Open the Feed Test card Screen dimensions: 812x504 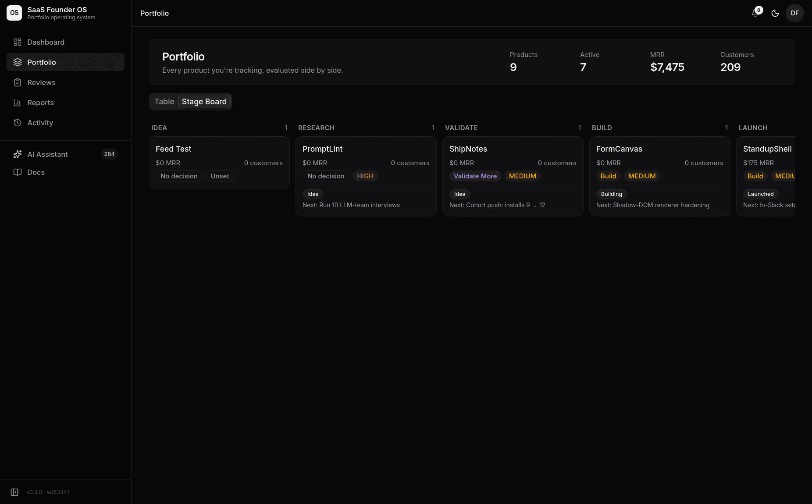219,162
